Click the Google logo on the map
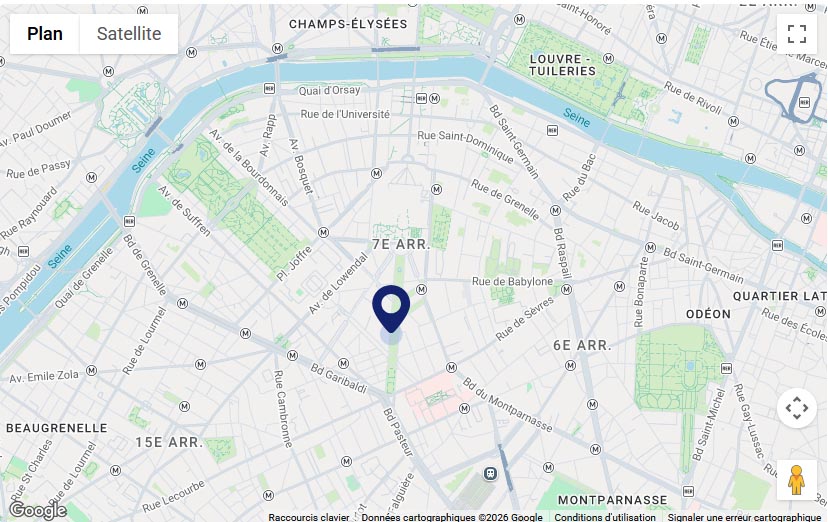 38,510
